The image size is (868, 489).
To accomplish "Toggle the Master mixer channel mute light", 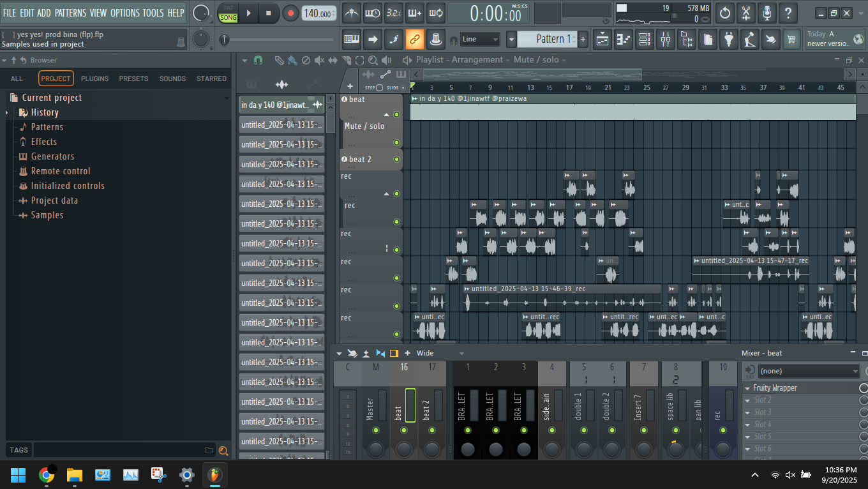I will coord(375,430).
